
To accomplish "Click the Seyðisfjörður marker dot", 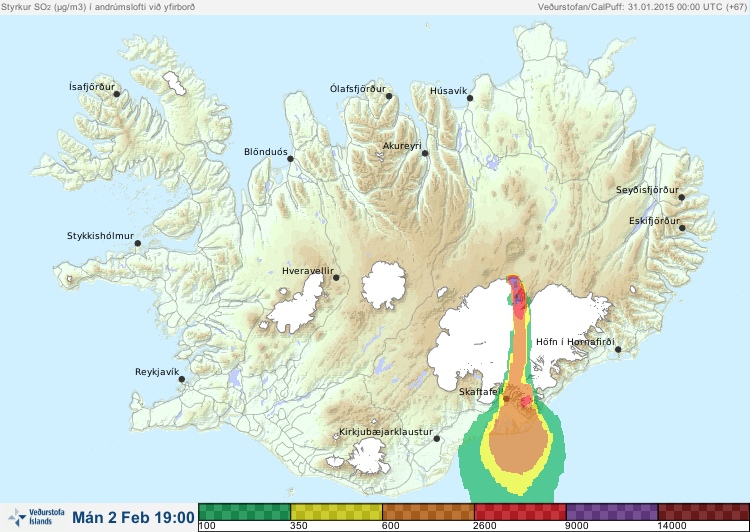I will click(x=682, y=197).
